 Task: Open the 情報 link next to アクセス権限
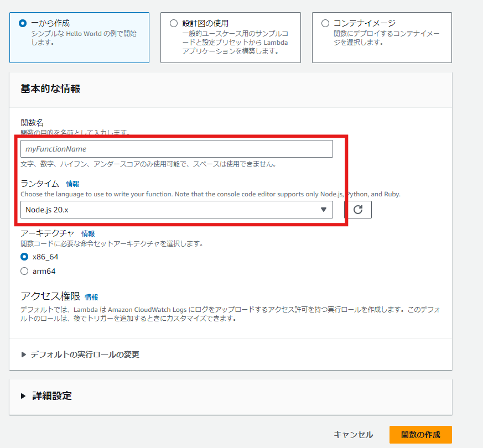tap(91, 297)
